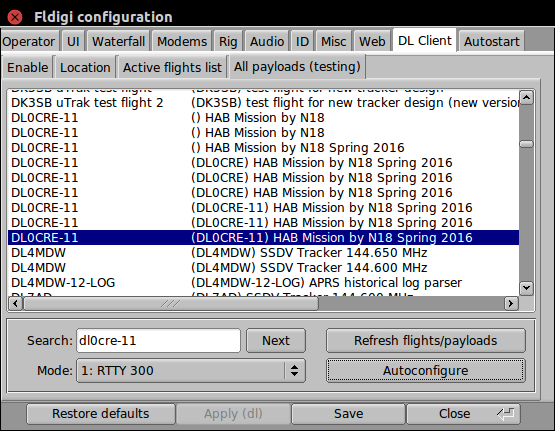Viewport: 555px width, 431px height.
Task: Click the horizontal scrollbar thumb under the list
Action: 171,304
